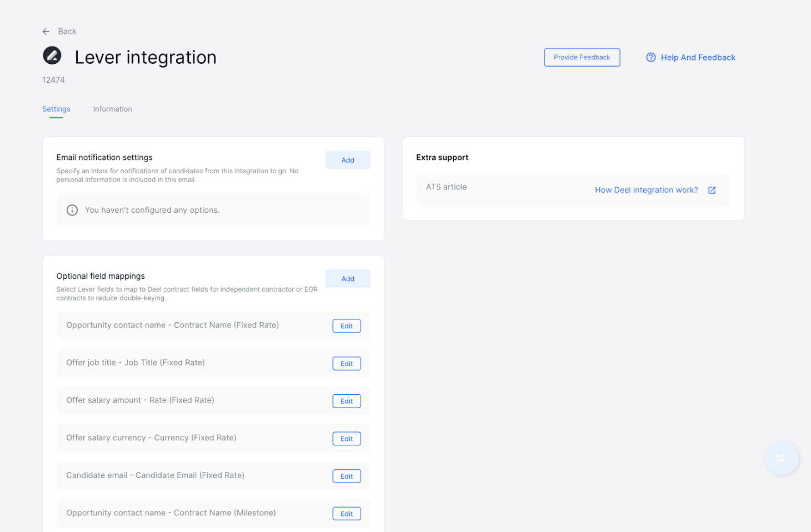Edit the Offer job title mapping
This screenshot has width=811, height=532.
pyautogui.click(x=346, y=363)
